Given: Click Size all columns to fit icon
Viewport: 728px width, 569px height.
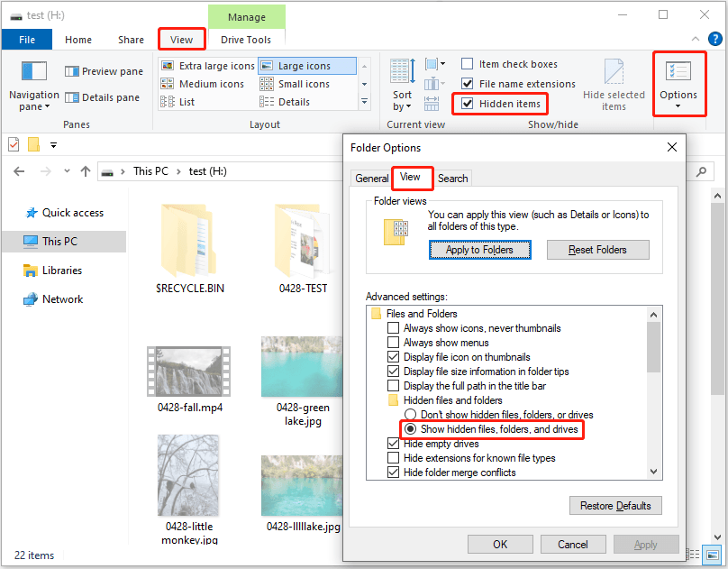Looking at the screenshot, I should tap(432, 103).
